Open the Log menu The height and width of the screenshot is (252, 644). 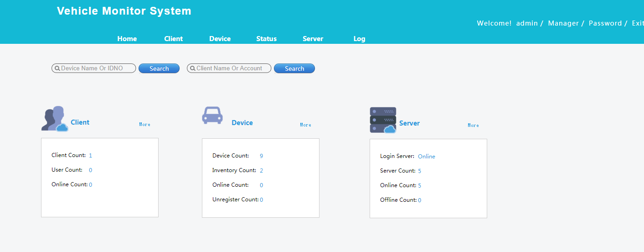point(360,39)
